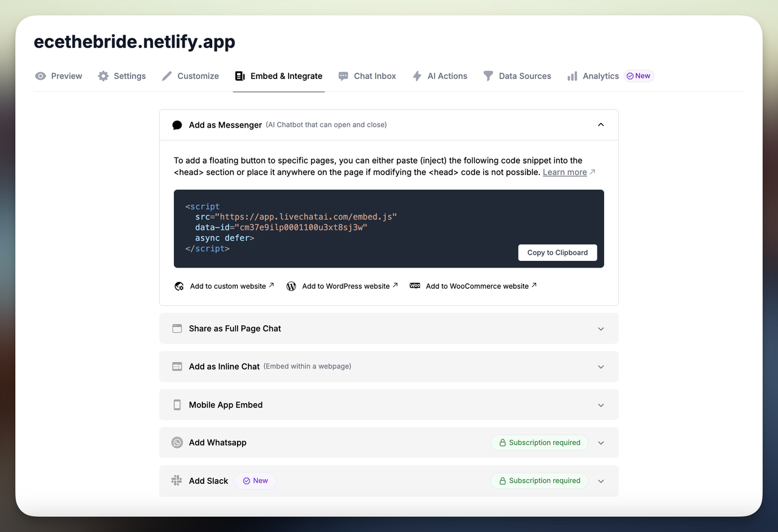Click the Subscription required badge on Add Whatsapp
778x532 pixels.
(x=539, y=443)
